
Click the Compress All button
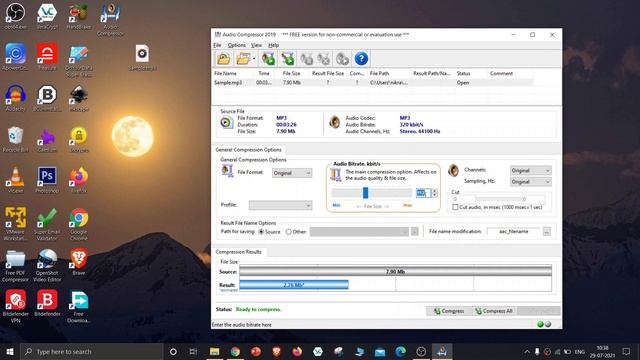tap(493, 311)
